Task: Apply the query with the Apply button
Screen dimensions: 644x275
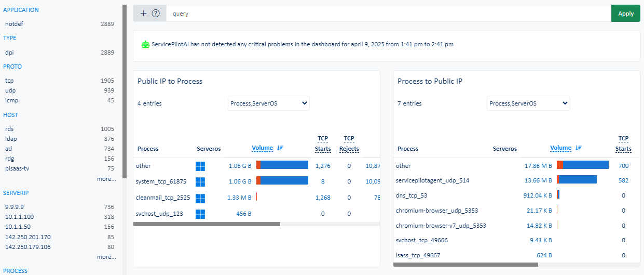Action: (626, 14)
